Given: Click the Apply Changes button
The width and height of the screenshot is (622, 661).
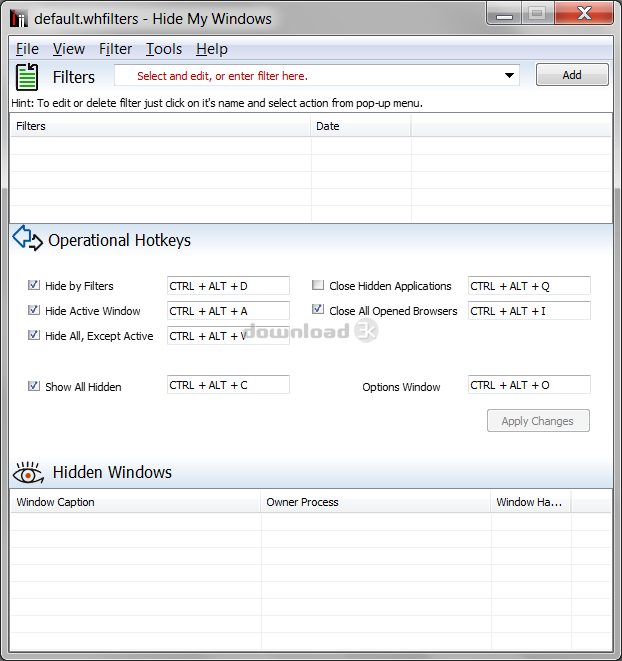Looking at the screenshot, I should point(538,421).
